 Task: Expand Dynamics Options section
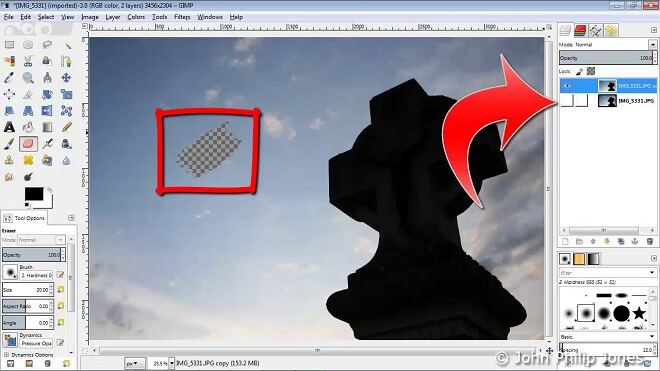click(x=7, y=355)
